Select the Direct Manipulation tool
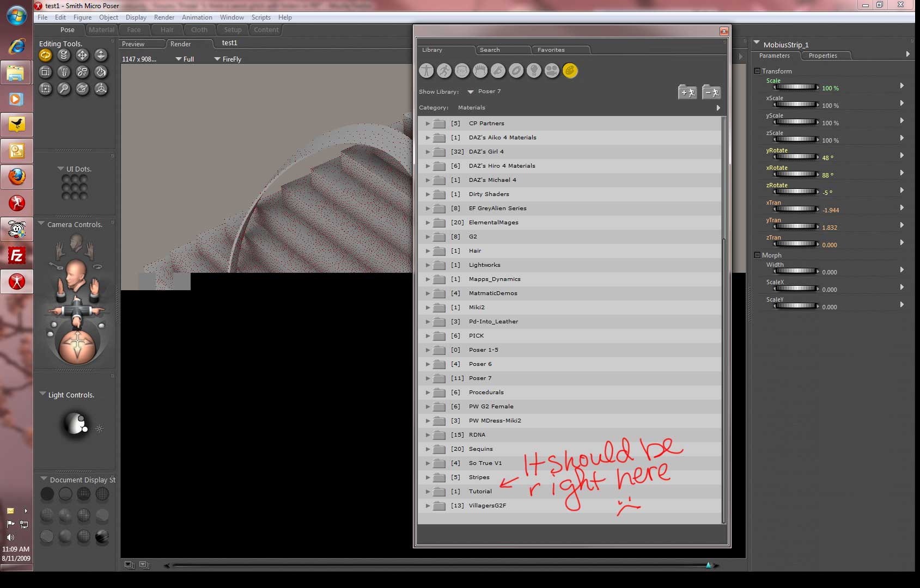 (x=101, y=89)
